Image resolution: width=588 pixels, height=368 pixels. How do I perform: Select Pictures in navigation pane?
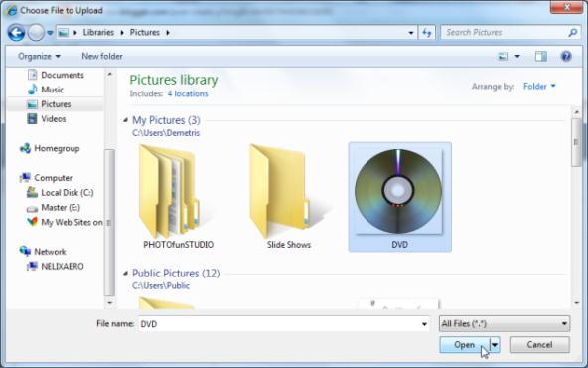[x=55, y=104]
